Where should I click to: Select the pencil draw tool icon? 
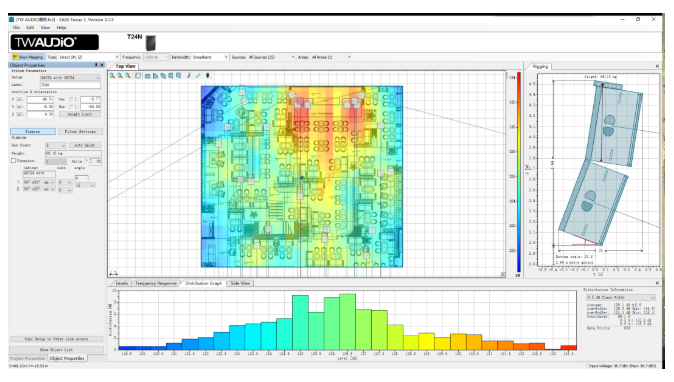click(x=189, y=76)
